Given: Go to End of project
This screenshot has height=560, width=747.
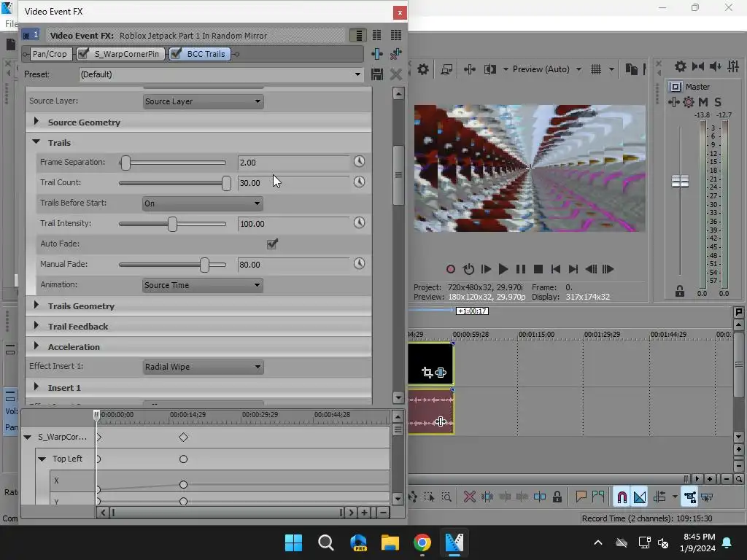Looking at the screenshot, I should tap(573, 269).
